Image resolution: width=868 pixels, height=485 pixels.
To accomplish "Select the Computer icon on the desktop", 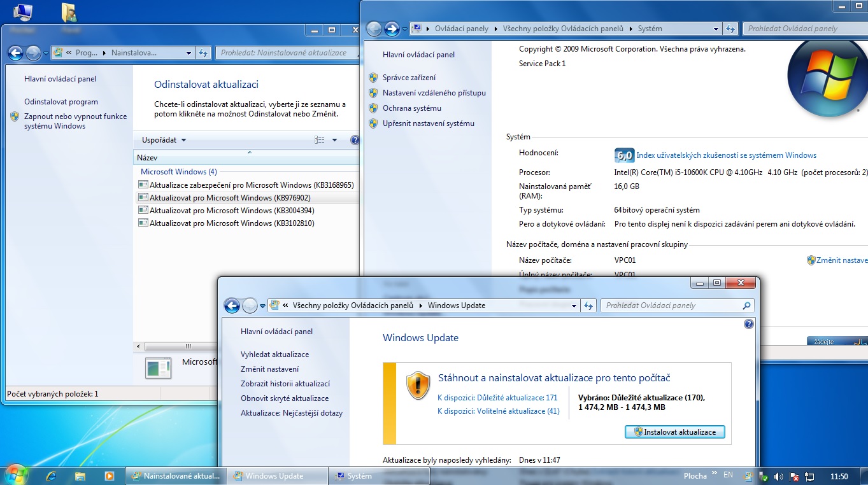I will (x=22, y=12).
